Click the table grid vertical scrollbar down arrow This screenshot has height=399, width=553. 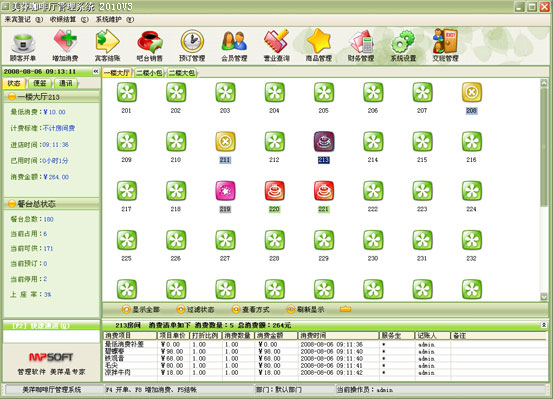pos(544,297)
